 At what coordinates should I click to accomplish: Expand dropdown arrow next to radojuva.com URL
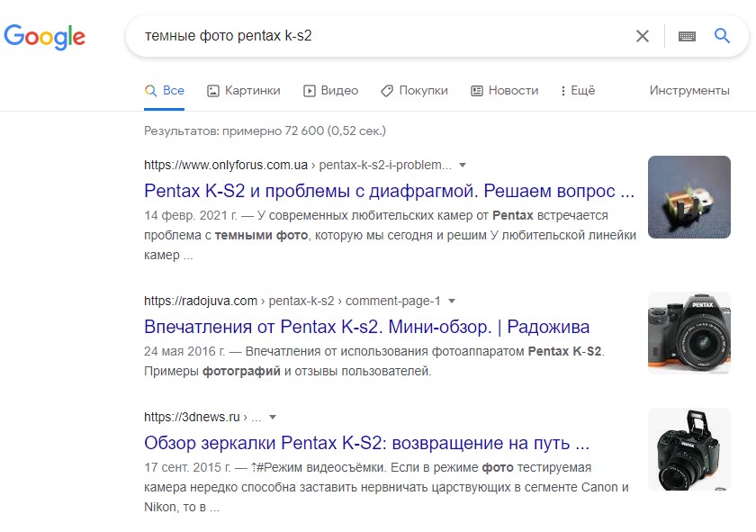click(452, 301)
